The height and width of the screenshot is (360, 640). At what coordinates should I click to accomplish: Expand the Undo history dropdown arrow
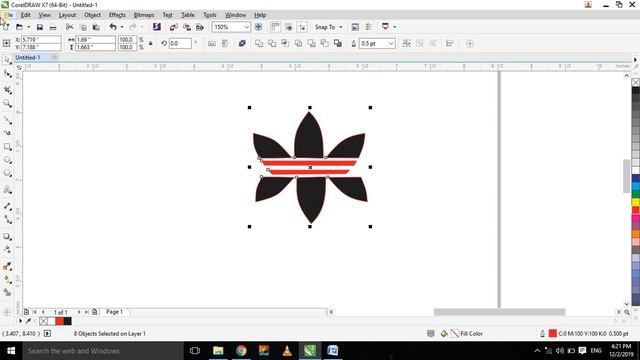tap(122, 27)
